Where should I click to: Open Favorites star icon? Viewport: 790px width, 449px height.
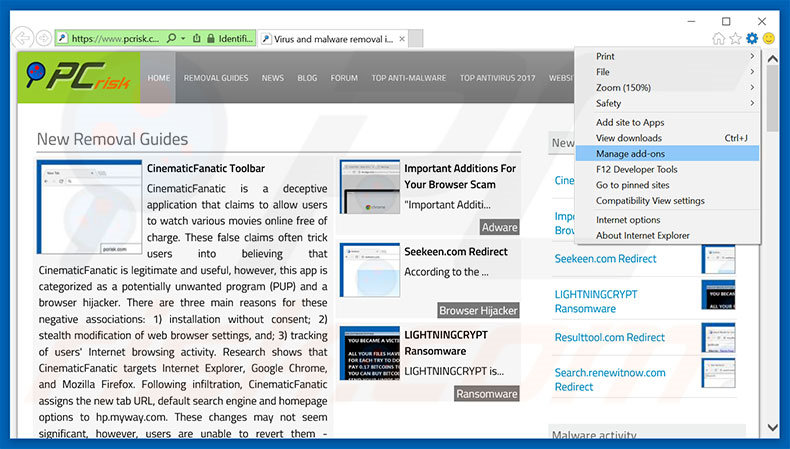click(x=736, y=38)
